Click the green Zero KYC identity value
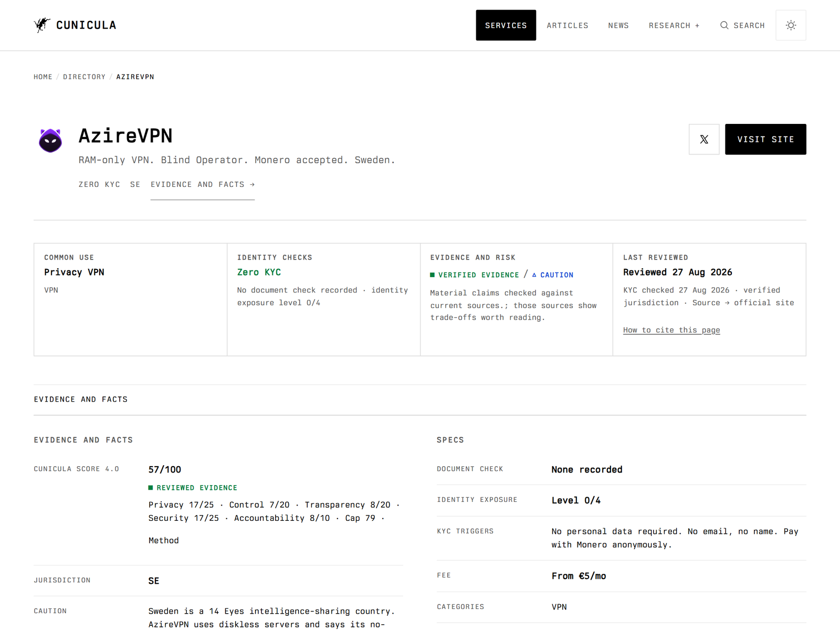 [x=259, y=272]
